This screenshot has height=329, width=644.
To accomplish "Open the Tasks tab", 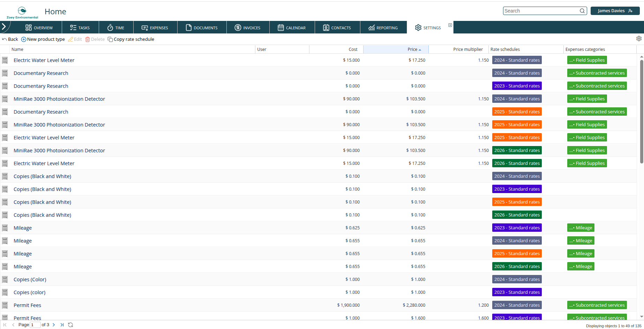I will tap(80, 28).
